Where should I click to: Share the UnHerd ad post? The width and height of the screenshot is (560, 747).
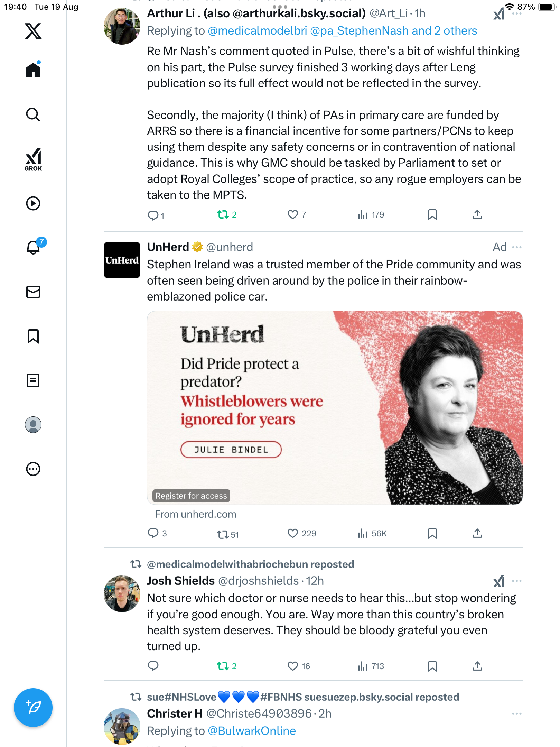[477, 534]
